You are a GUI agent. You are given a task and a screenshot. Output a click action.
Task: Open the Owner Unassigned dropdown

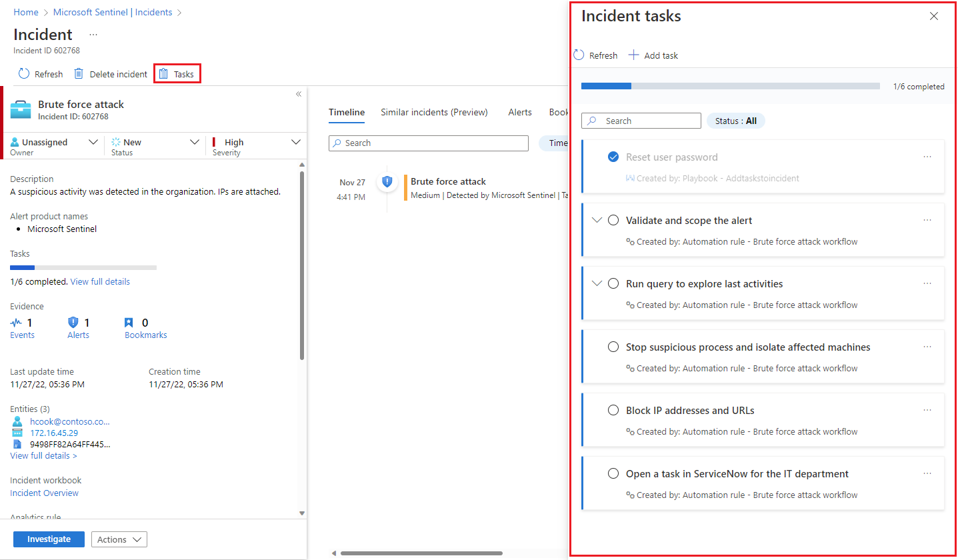tap(93, 141)
